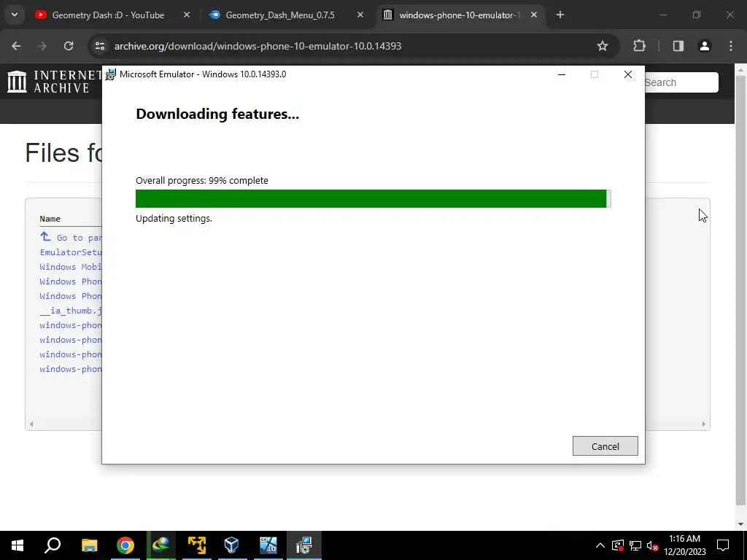Open the Chrome three-dot menu
Image resolution: width=747 pixels, height=560 pixels.
[x=731, y=46]
